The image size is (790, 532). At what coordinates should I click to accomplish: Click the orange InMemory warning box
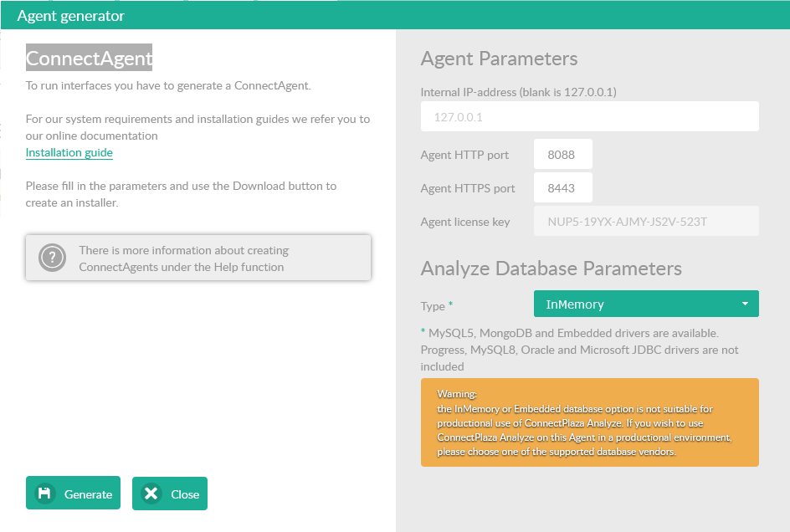click(x=589, y=422)
